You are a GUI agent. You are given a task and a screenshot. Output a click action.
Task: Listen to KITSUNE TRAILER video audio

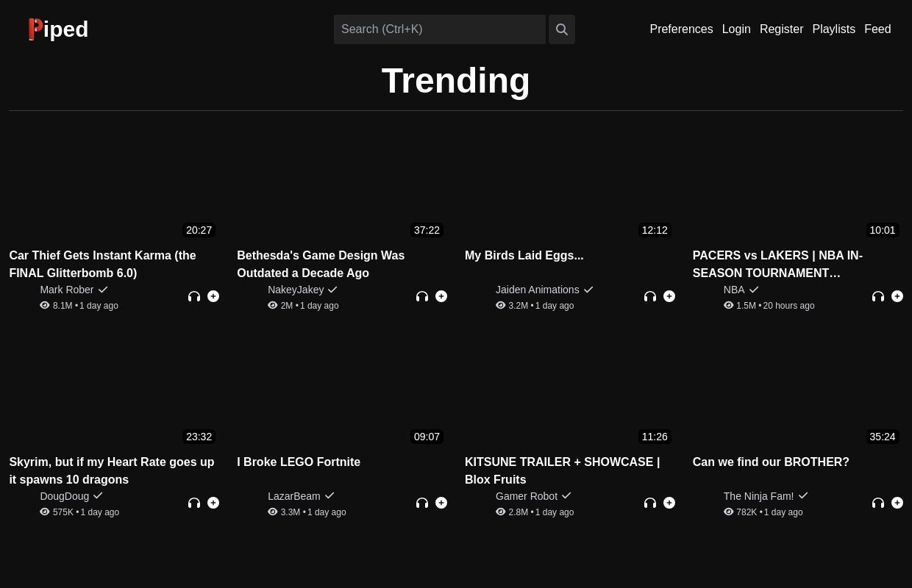650,503
